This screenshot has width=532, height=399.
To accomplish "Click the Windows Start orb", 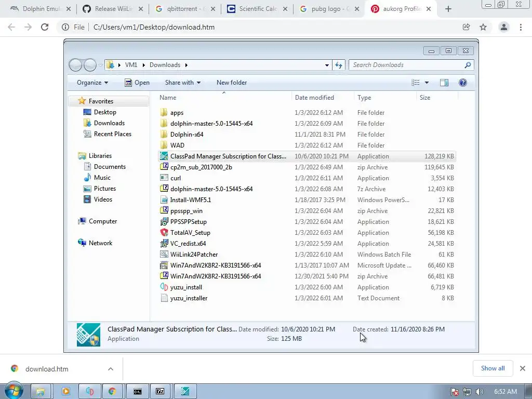I will pos(14,391).
